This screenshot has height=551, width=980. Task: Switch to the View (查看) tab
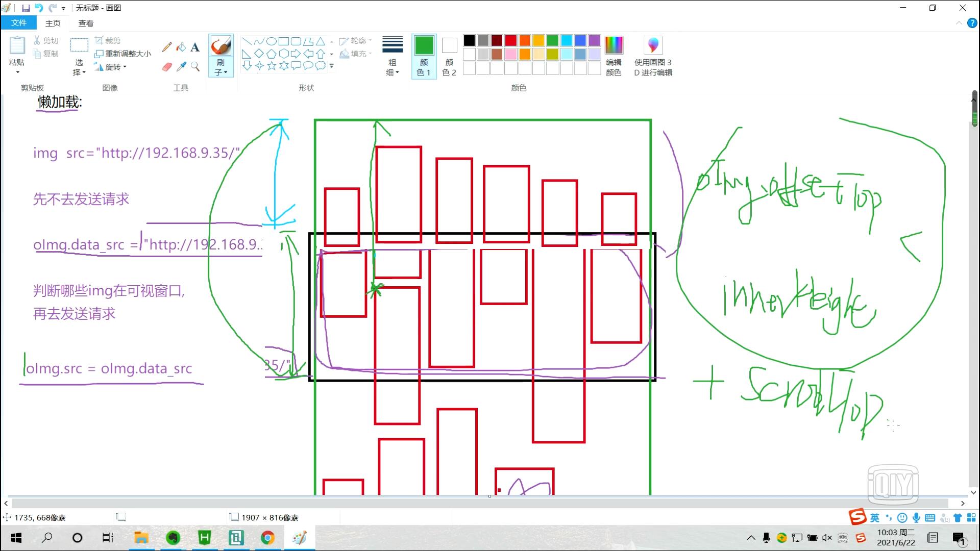click(x=86, y=23)
